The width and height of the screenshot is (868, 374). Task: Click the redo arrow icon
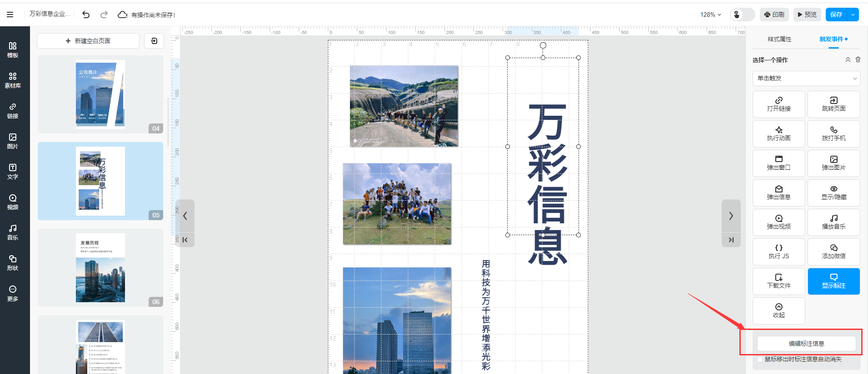(104, 15)
